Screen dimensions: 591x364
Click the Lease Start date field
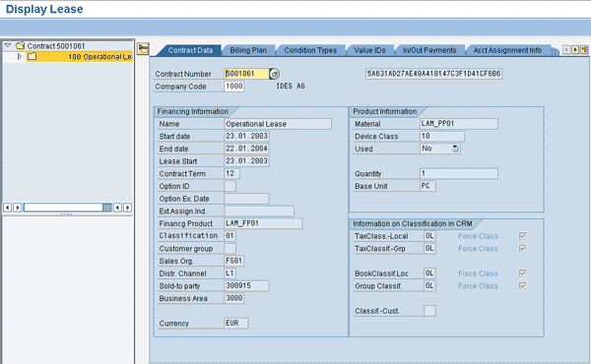pos(246,161)
